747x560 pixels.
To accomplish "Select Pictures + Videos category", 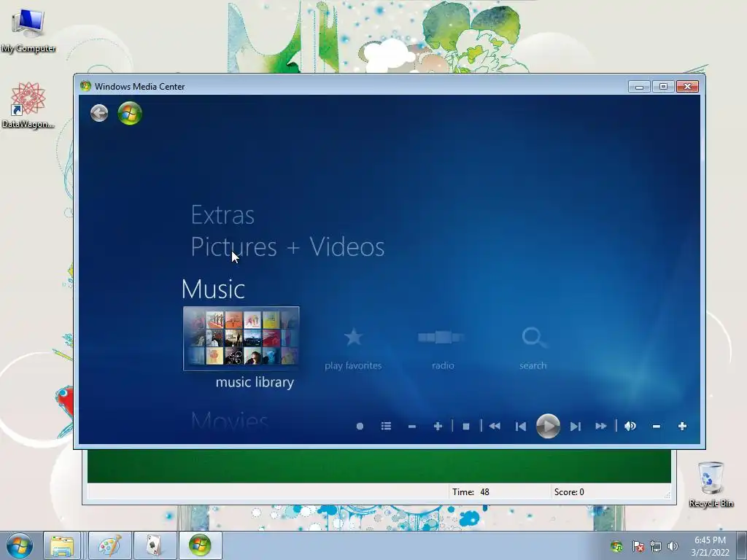I will [287, 246].
